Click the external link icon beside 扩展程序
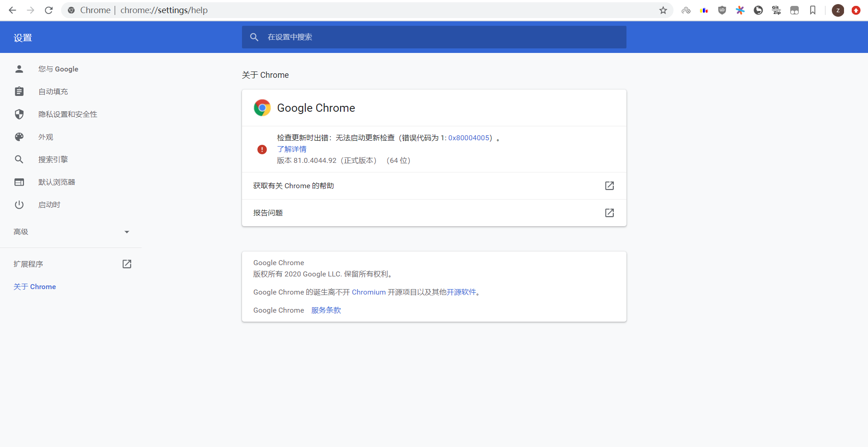The image size is (868, 447). coord(127,264)
